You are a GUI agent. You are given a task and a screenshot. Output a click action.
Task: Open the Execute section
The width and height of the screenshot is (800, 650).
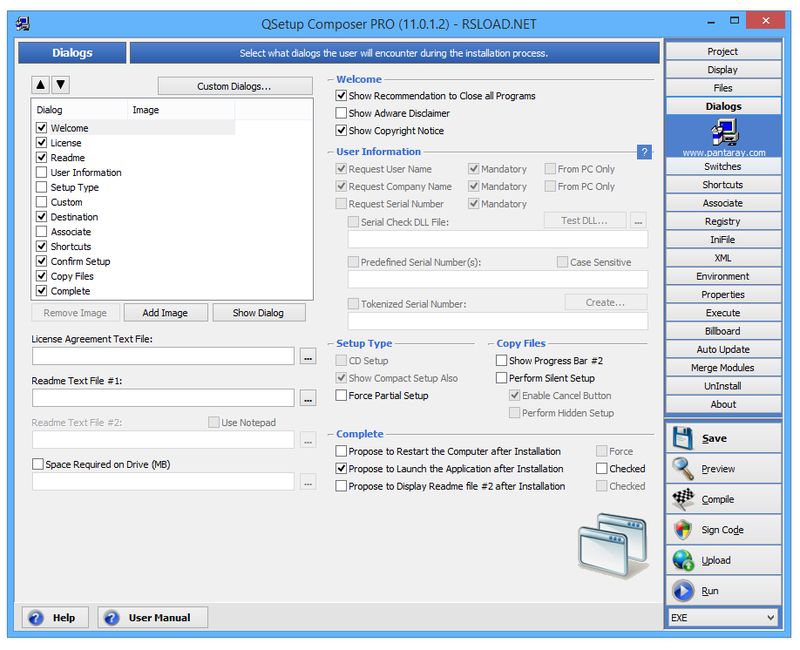click(723, 313)
